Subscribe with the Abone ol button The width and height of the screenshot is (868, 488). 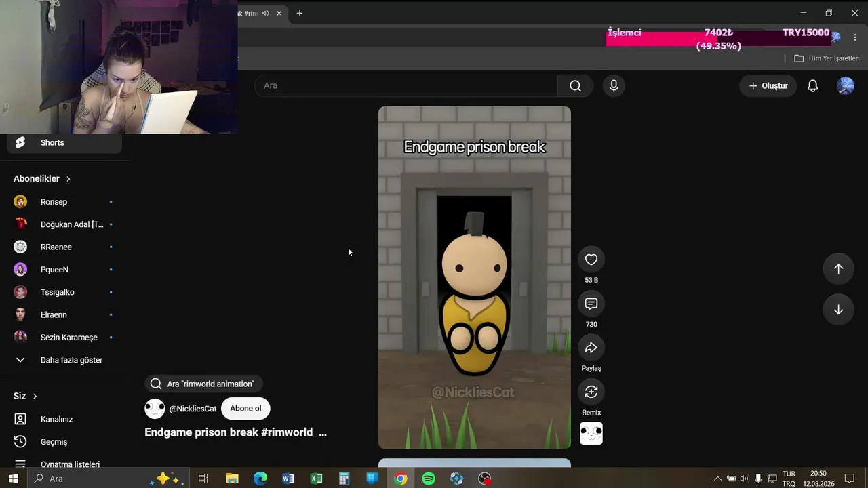[x=245, y=409]
